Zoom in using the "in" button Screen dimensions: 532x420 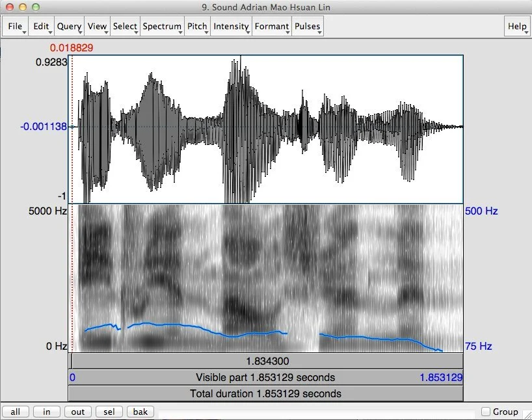coord(46,411)
